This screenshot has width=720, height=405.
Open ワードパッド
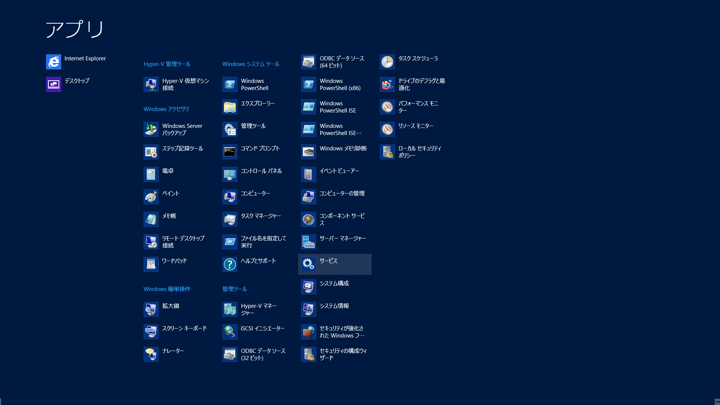click(177, 264)
